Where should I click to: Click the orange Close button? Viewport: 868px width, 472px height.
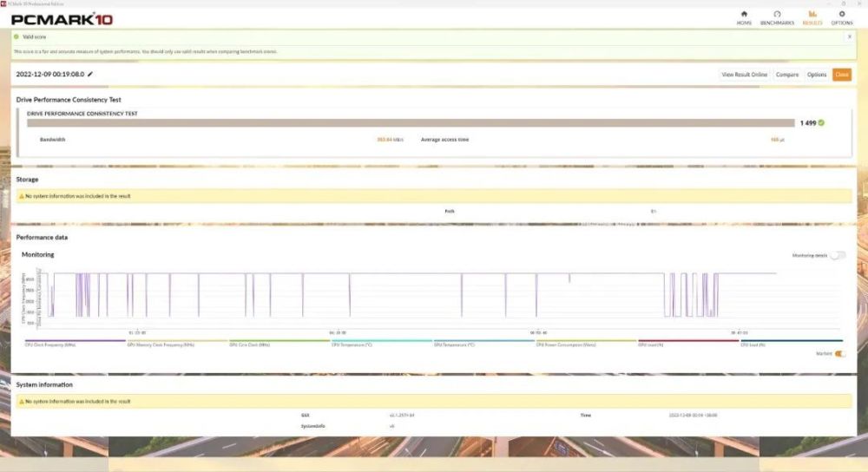point(842,75)
